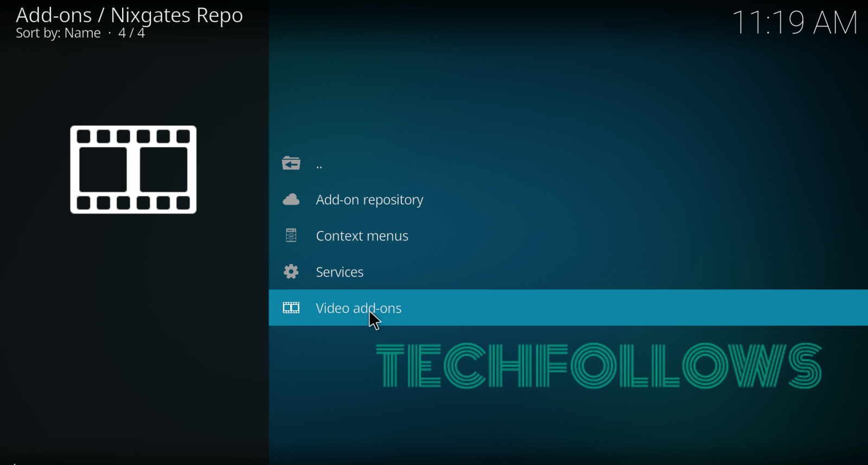Click the parent folder back-arrow icon
The height and width of the screenshot is (465, 868).
click(x=291, y=163)
